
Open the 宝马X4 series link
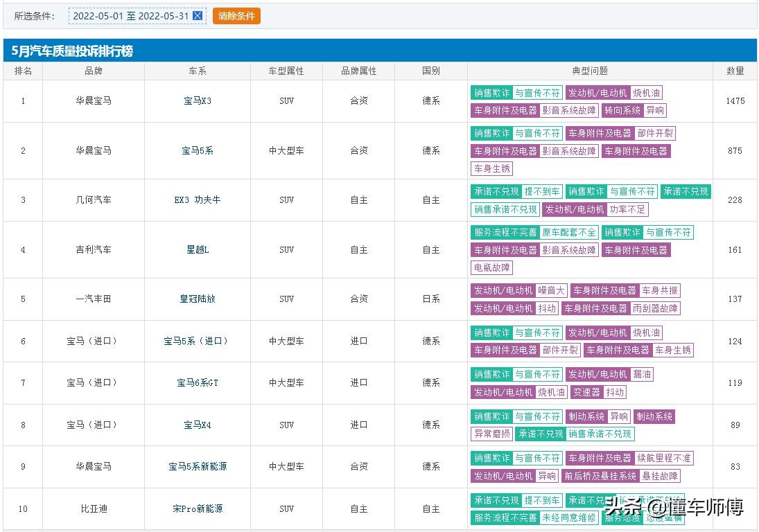click(198, 425)
